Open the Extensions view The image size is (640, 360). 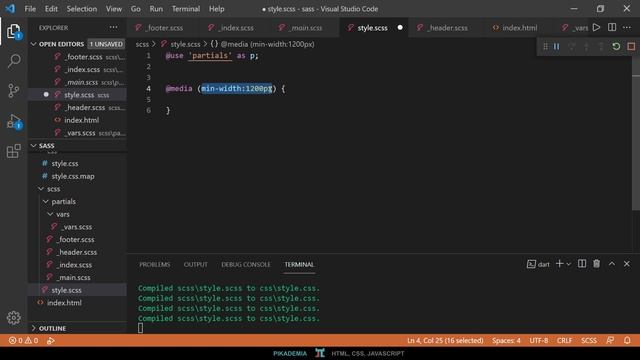pyautogui.click(x=13, y=151)
